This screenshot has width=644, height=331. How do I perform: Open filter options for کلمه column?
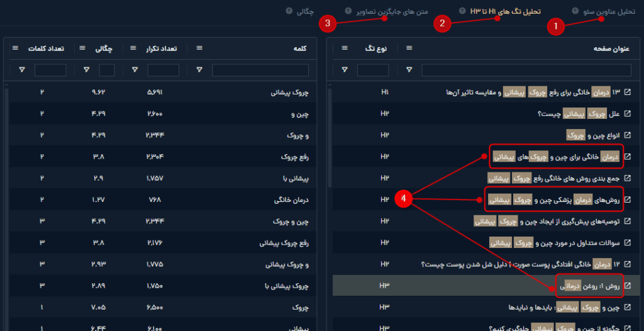(199, 70)
